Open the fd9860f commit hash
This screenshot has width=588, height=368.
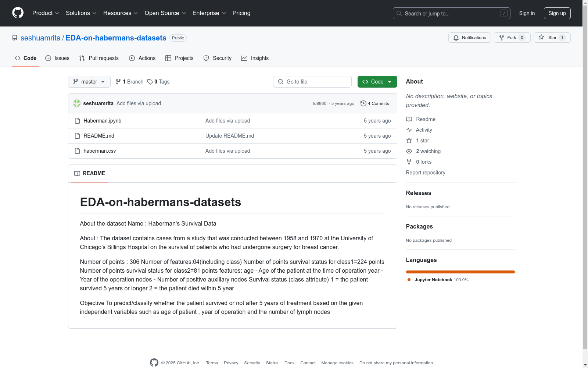coord(320,103)
